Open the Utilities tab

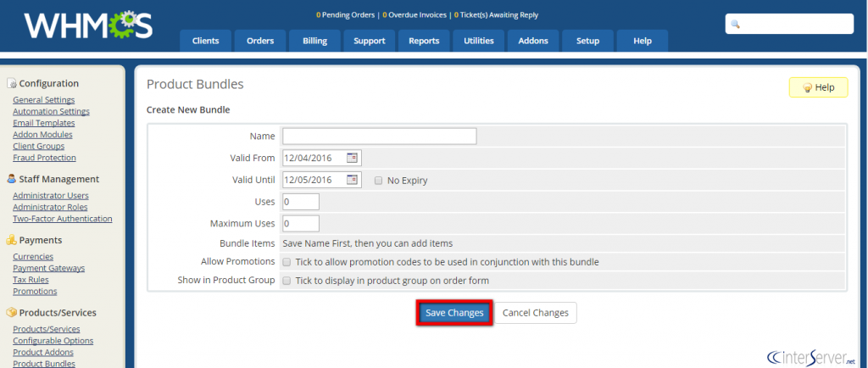click(x=479, y=41)
